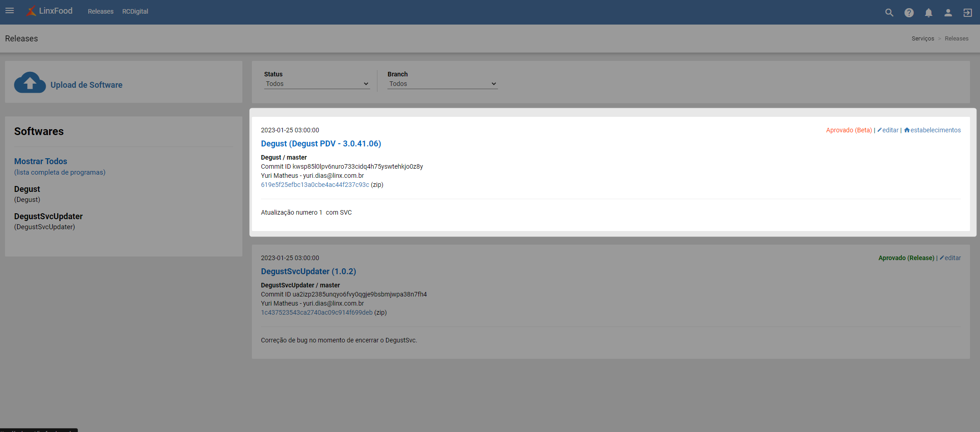This screenshot has height=432, width=980.
Task: Log out with the exit icon
Action: (x=967, y=13)
